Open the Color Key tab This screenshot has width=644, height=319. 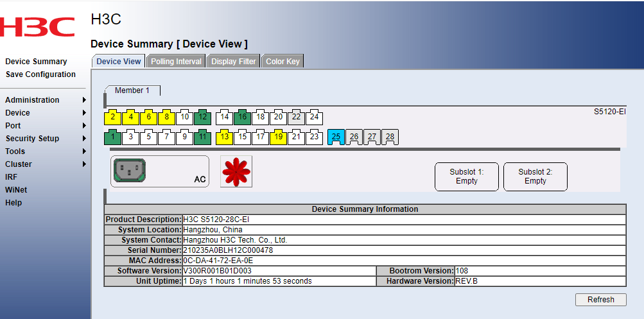coord(283,62)
